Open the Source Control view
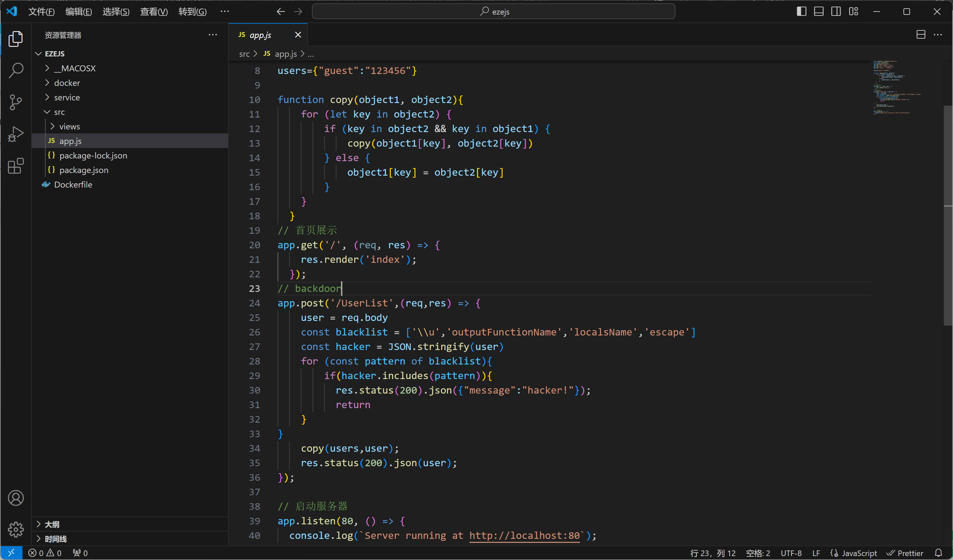Viewport: 953px width, 560px height. (16, 102)
